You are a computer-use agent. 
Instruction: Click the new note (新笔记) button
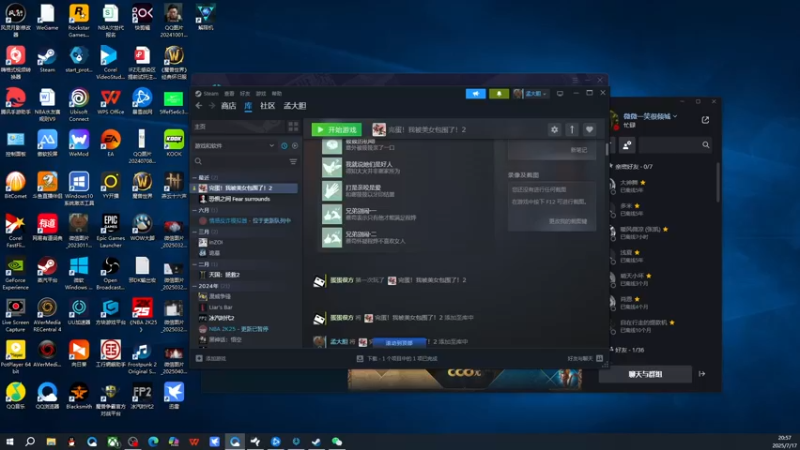[x=579, y=150]
